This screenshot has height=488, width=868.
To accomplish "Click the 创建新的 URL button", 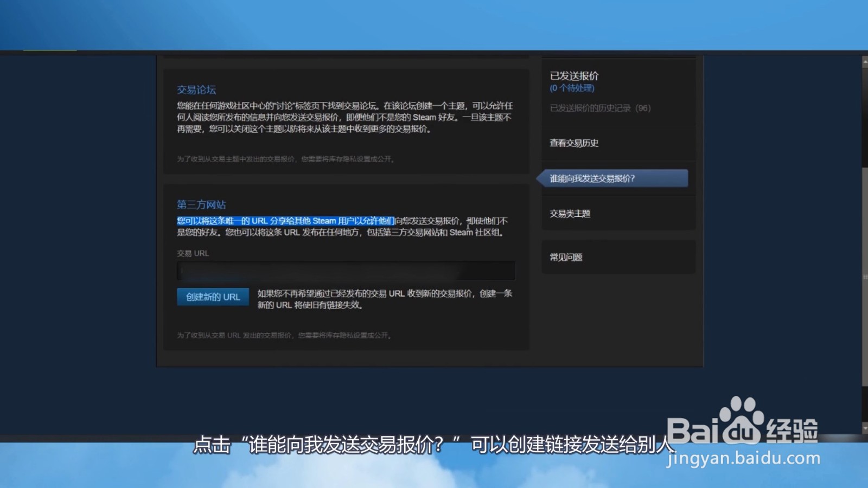I will pyautogui.click(x=213, y=297).
